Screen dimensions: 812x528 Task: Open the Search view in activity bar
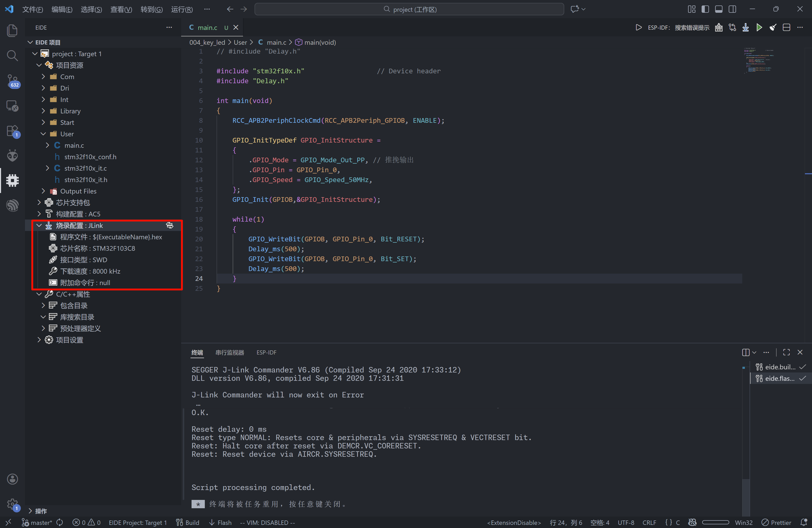coord(12,56)
